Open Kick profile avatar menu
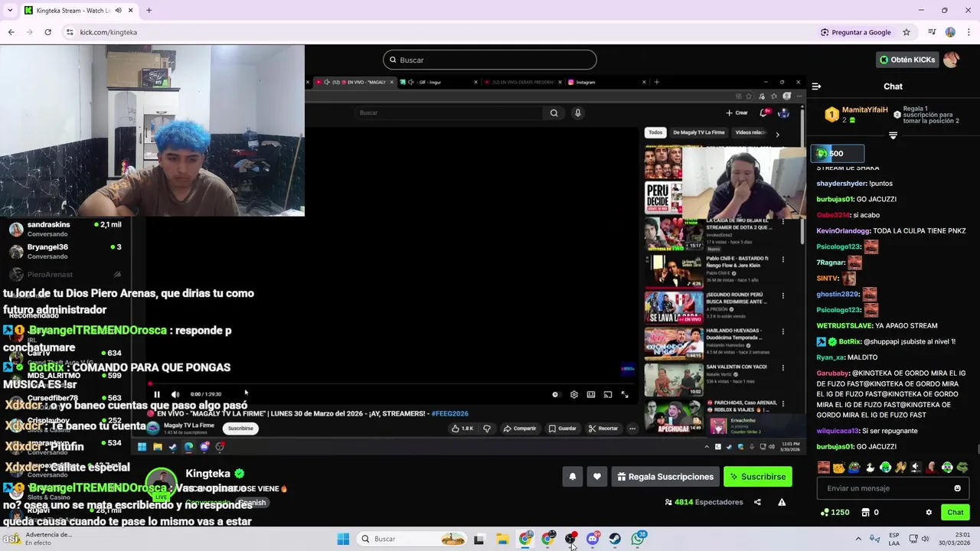Image resolution: width=980 pixels, height=551 pixels. click(x=951, y=60)
